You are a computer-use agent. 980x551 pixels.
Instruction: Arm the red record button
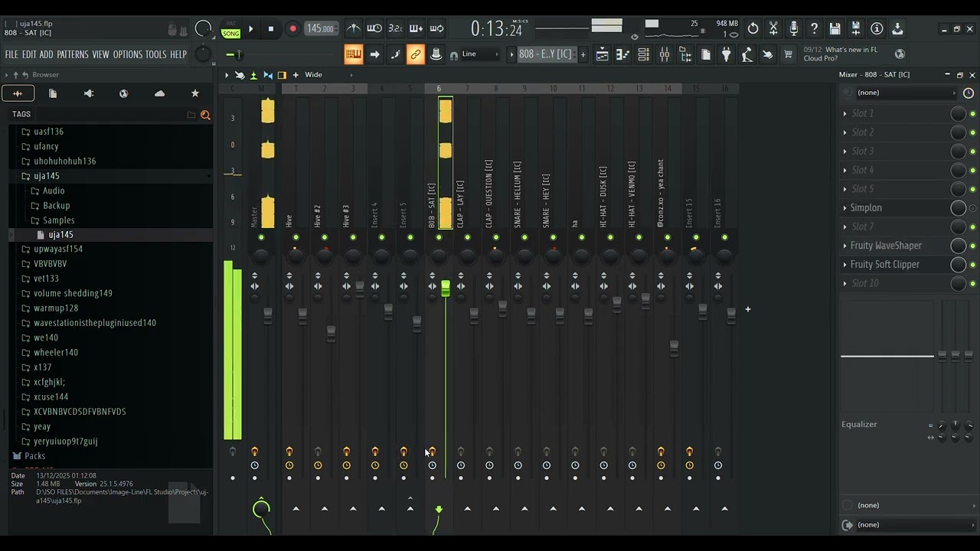[x=292, y=29]
